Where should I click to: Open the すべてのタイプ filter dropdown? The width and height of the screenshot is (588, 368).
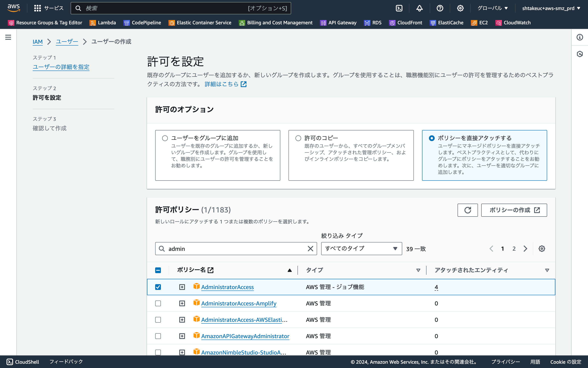[361, 248]
